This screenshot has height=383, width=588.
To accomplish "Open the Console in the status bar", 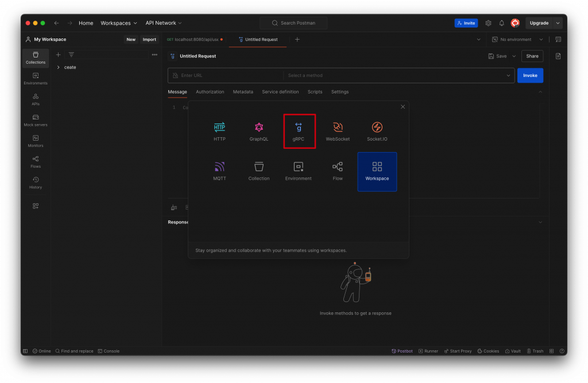I will pyautogui.click(x=109, y=351).
